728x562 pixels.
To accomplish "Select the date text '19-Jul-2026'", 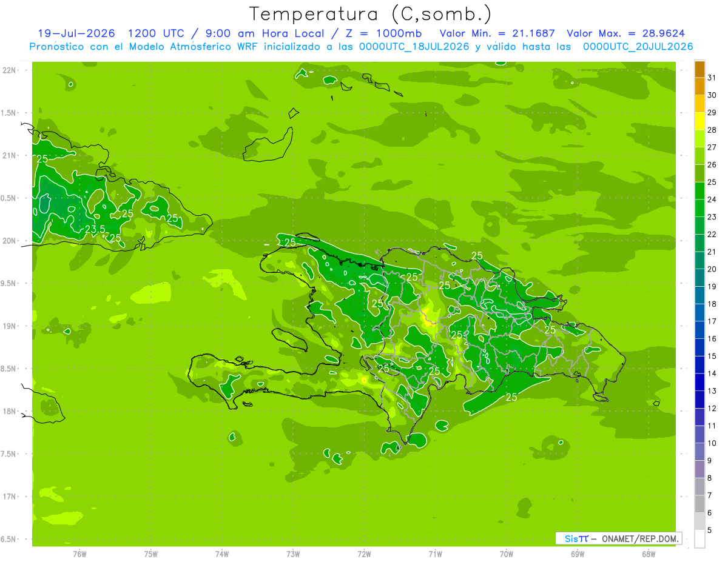I will point(78,33).
